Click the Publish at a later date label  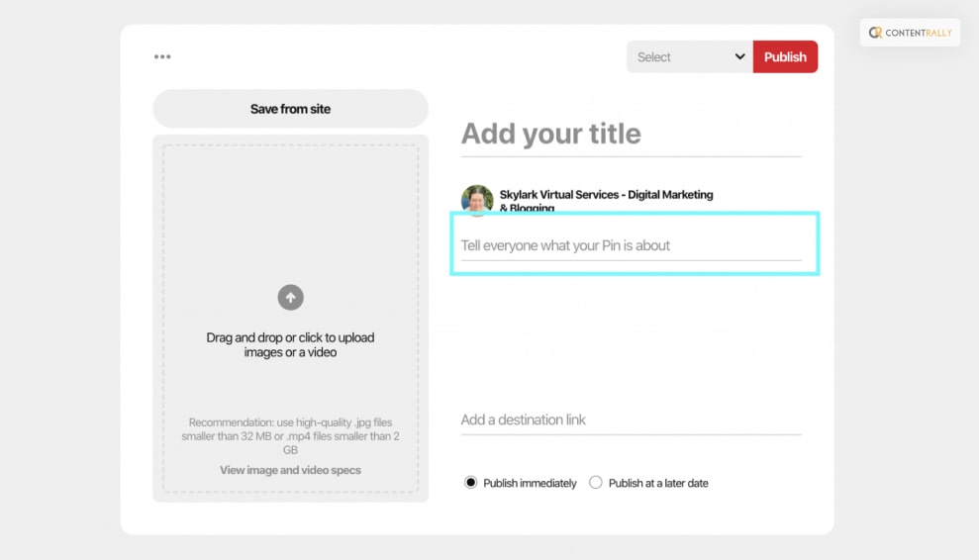pyautogui.click(x=658, y=483)
